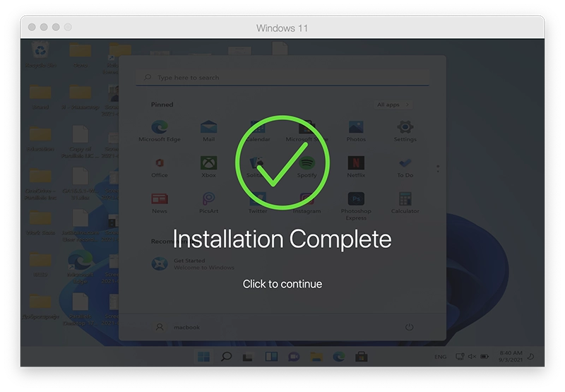This screenshot has width=565, height=392.
Task: Switch the ENG input language indicator
Action: click(440, 357)
